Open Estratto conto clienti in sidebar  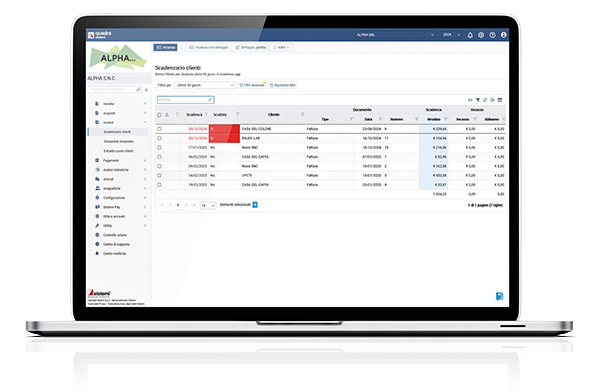coord(119,151)
